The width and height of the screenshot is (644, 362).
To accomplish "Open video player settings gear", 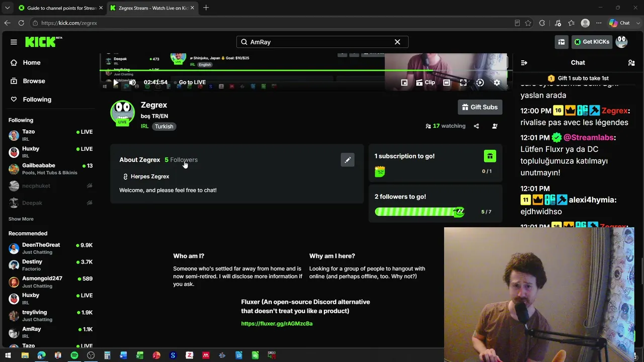I will tap(497, 82).
